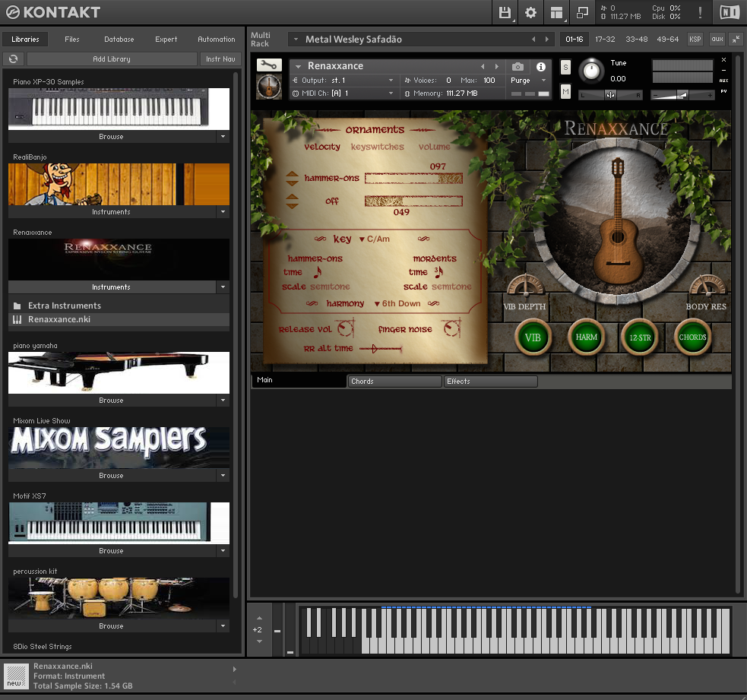Select velocity ornaments mode
Viewport: 747px width, 700px height.
tap(322, 147)
